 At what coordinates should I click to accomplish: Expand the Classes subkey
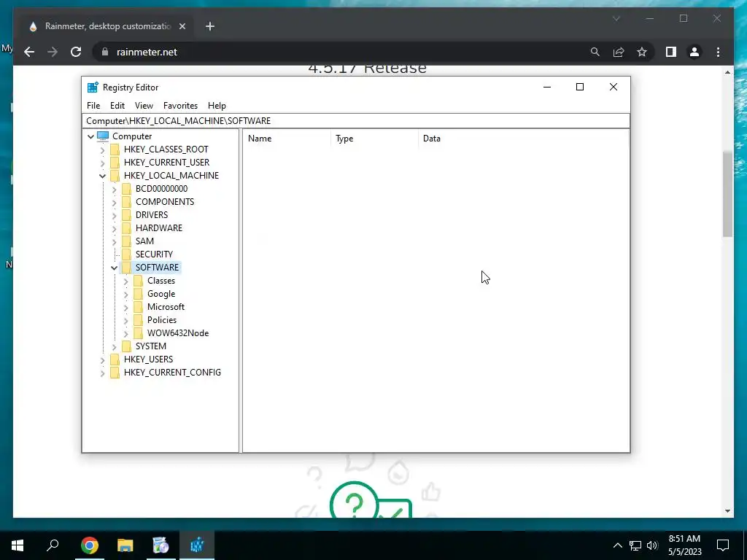tap(125, 281)
